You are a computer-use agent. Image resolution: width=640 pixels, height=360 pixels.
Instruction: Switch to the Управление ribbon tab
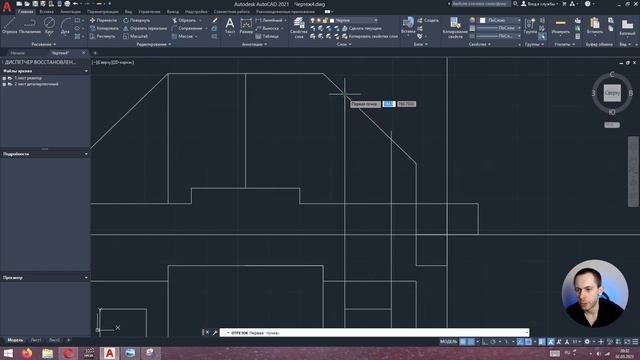(149, 12)
